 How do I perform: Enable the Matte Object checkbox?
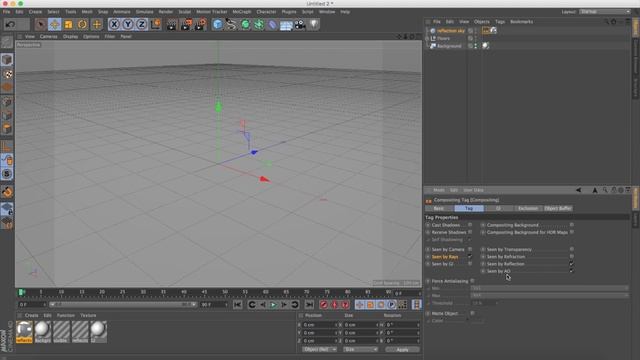click(473, 313)
